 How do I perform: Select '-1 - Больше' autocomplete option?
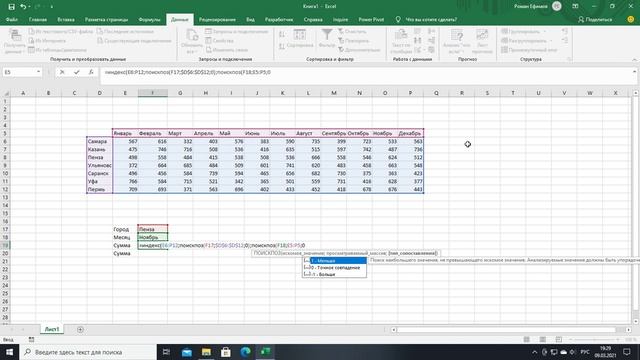click(334, 274)
